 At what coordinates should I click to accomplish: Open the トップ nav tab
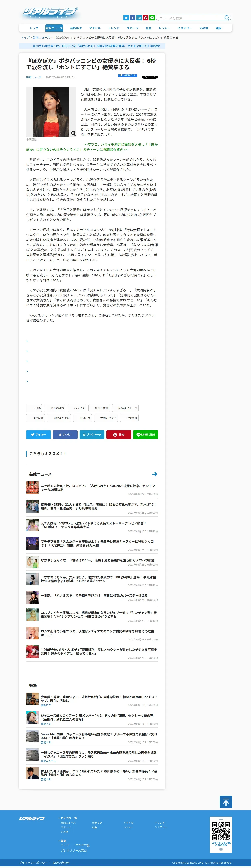click(34, 28)
